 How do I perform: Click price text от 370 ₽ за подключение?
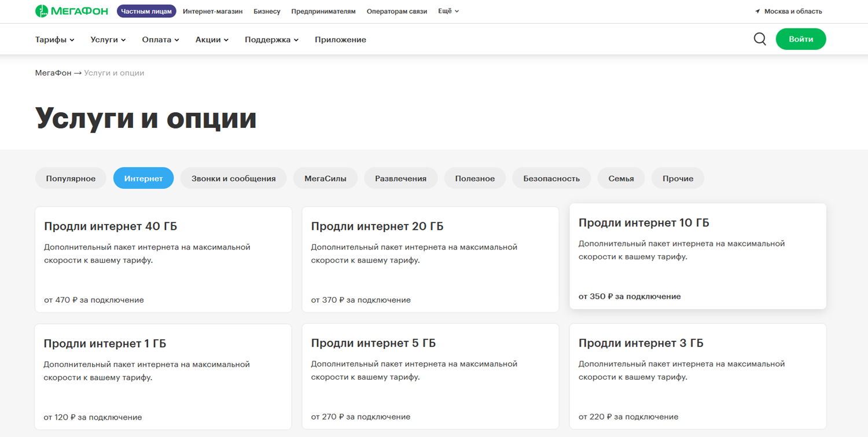pos(361,300)
